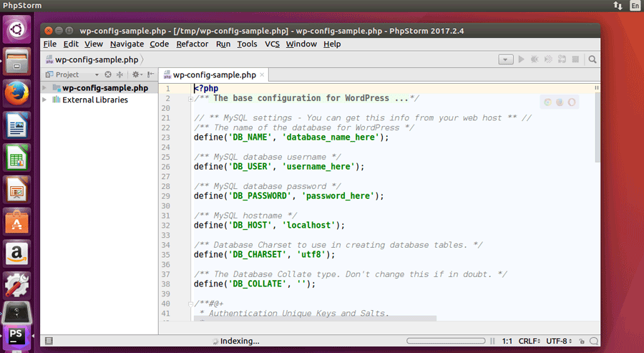Image resolution: width=644 pixels, height=353 pixels.
Task: Open the CRLF line separator selector
Action: click(529, 341)
